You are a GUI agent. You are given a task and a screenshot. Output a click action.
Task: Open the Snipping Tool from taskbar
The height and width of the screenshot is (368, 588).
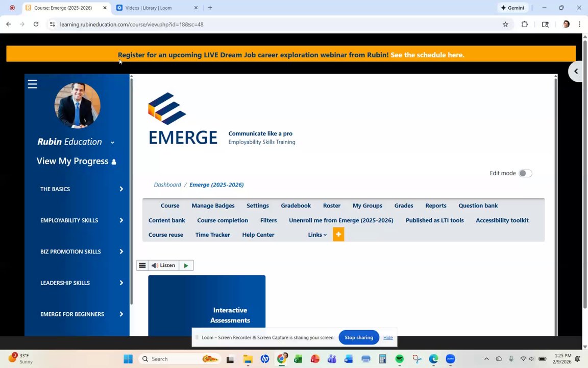click(416, 359)
